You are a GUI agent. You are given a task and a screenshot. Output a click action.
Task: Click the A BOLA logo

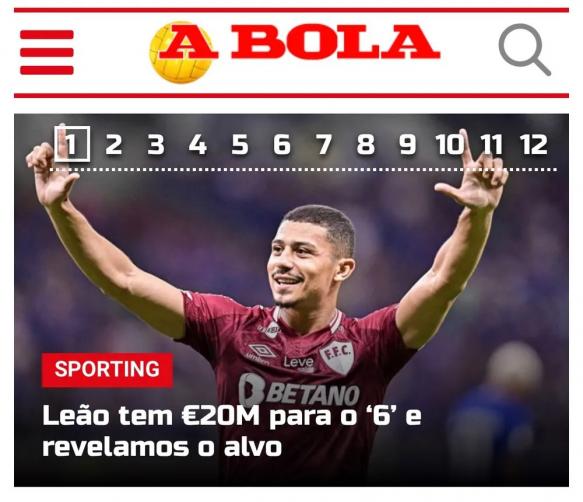point(295,52)
